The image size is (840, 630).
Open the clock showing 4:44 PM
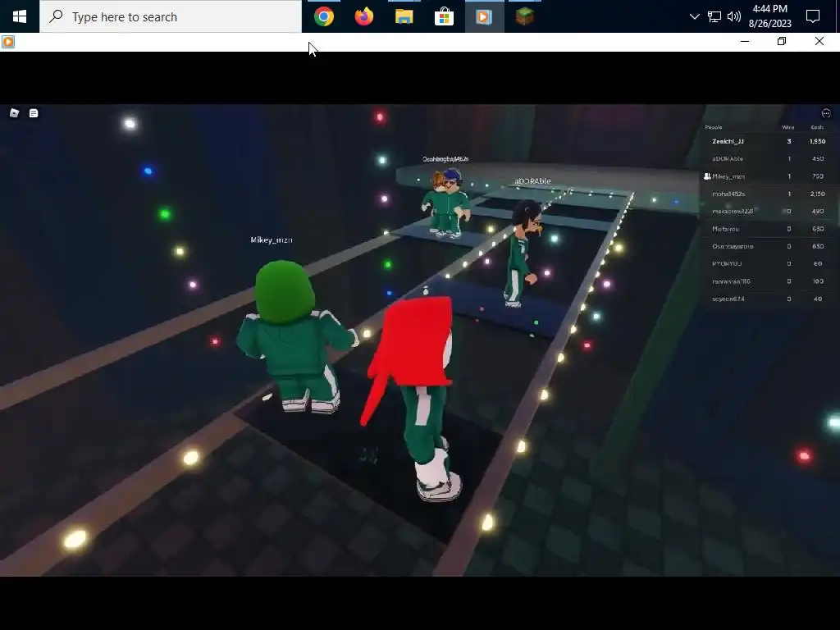pyautogui.click(x=769, y=16)
